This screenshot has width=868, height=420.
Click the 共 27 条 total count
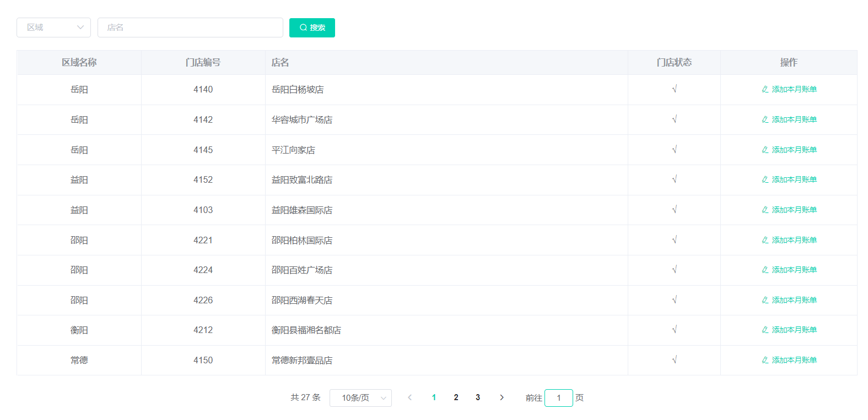click(305, 397)
